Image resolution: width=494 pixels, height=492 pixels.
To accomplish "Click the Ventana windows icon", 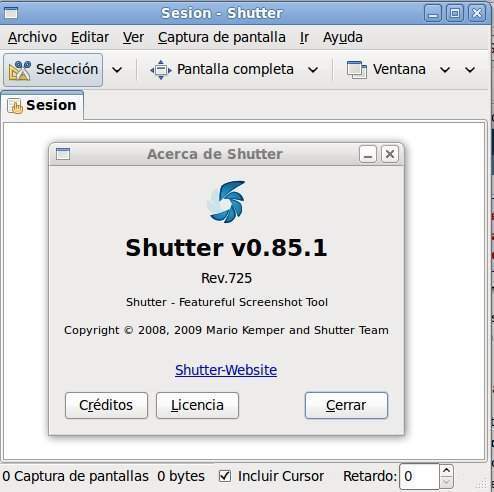I will click(357, 70).
